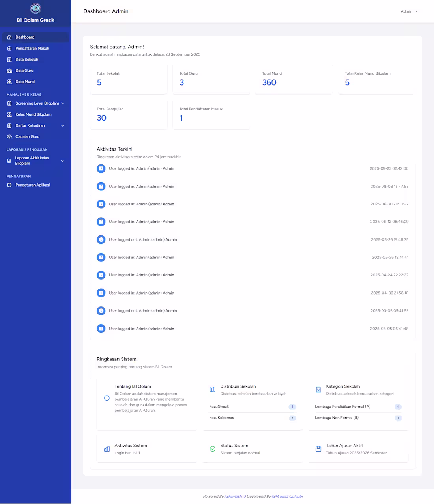
Task: Click the timestamp 2025-03-05 05:41:48
Action: click(389, 329)
